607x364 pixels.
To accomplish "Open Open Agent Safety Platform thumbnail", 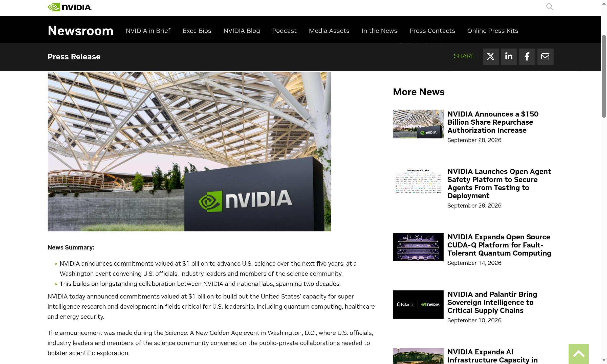I will click(418, 181).
